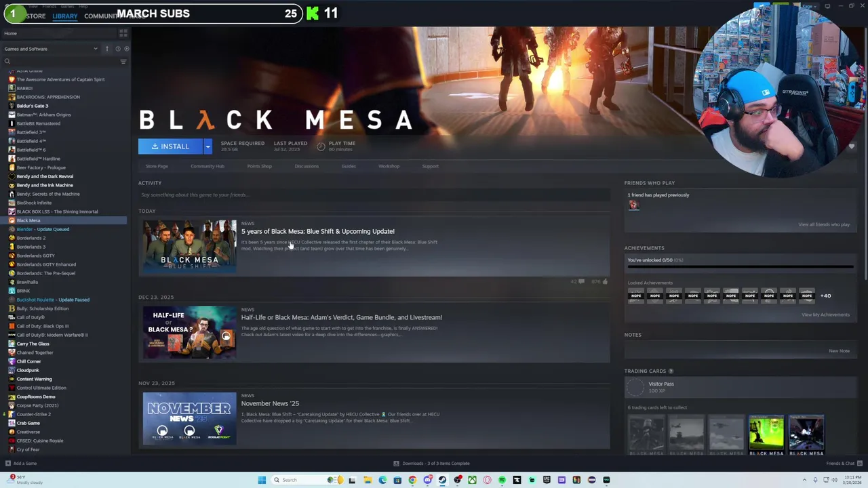Open the Guides link
The width and height of the screenshot is (868, 488).
349,166
